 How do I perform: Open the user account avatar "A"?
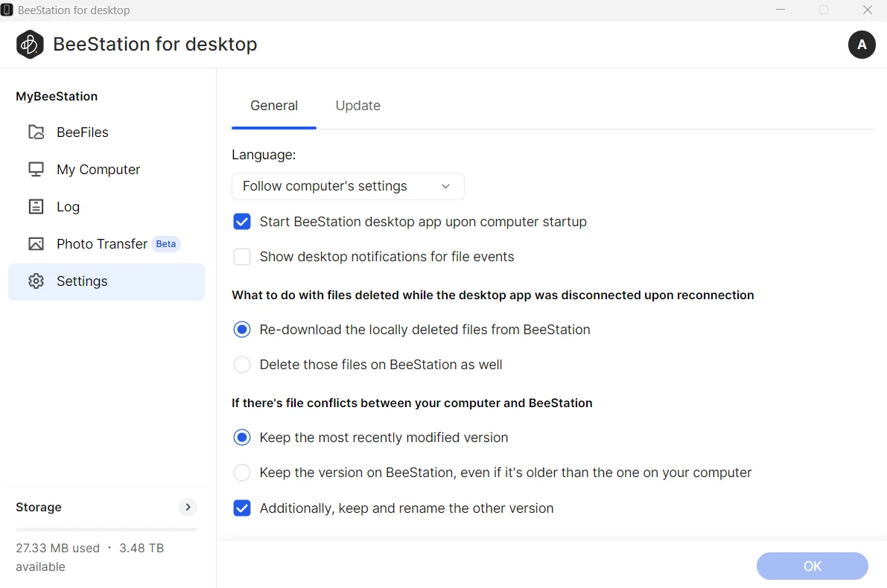pos(862,45)
